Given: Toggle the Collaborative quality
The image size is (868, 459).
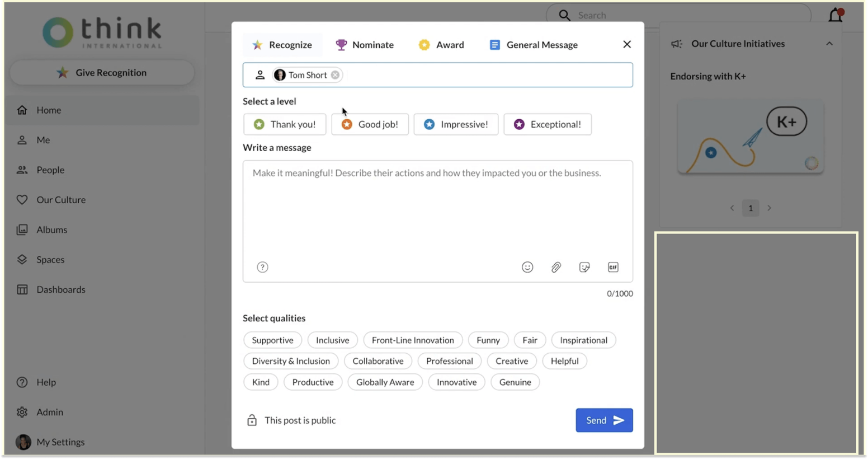Looking at the screenshot, I should coord(378,361).
